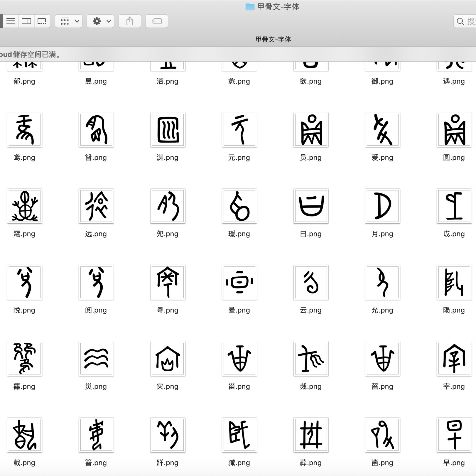
Task: Click inside the search input field
Action: tap(470, 21)
